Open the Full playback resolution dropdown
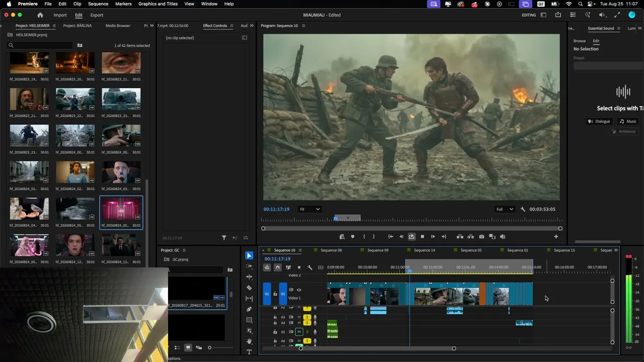Viewport: 644px width, 362px height. click(505, 209)
